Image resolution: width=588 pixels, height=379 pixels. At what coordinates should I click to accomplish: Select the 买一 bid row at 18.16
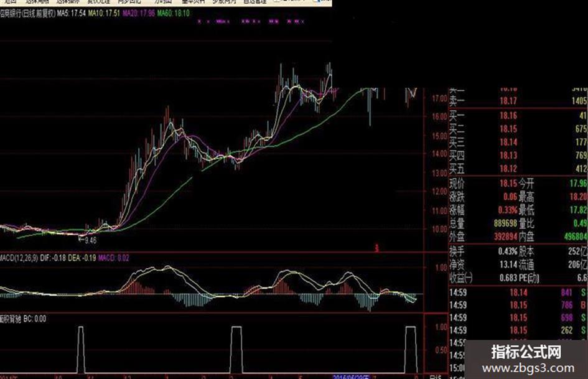[518, 116]
